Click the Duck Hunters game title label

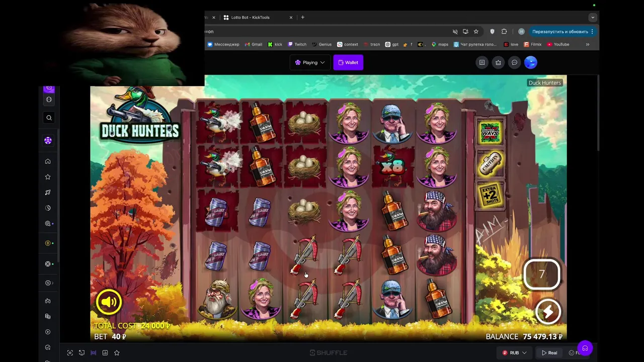pyautogui.click(x=544, y=82)
